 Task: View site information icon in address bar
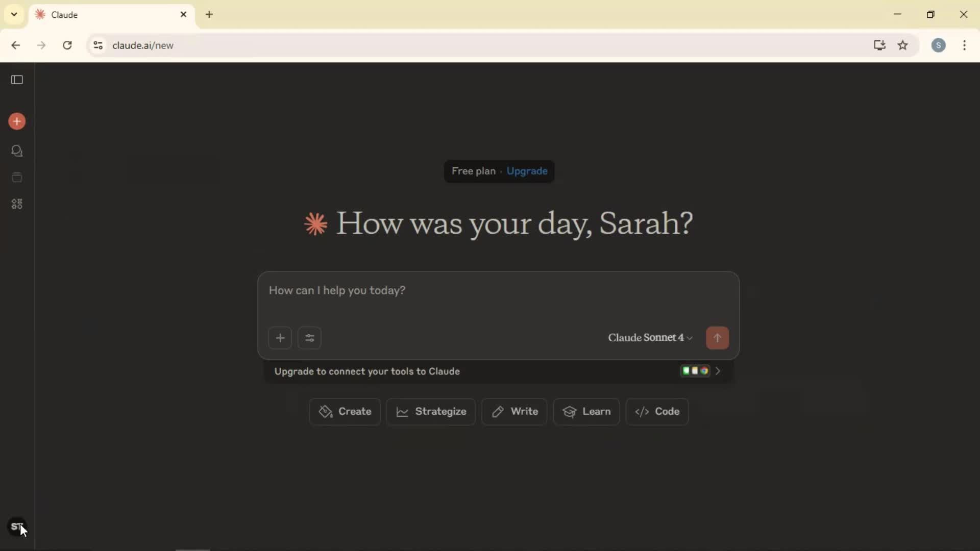98,45
